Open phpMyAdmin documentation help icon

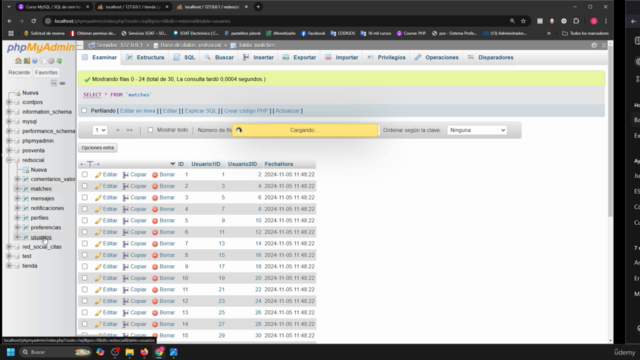tap(35, 61)
